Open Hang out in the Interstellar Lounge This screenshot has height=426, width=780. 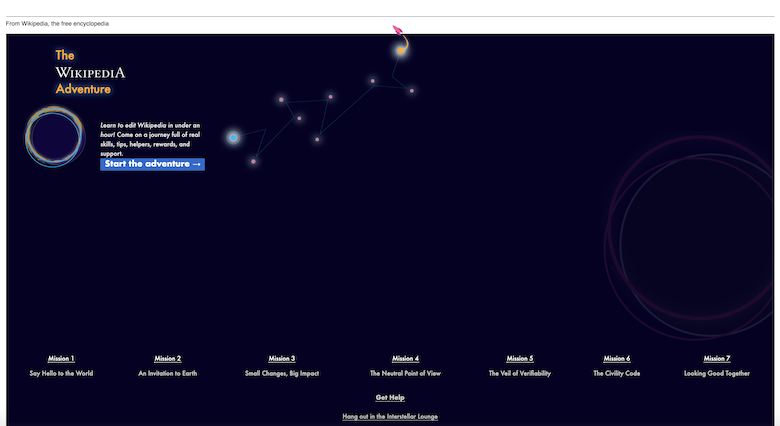point(390,417)
